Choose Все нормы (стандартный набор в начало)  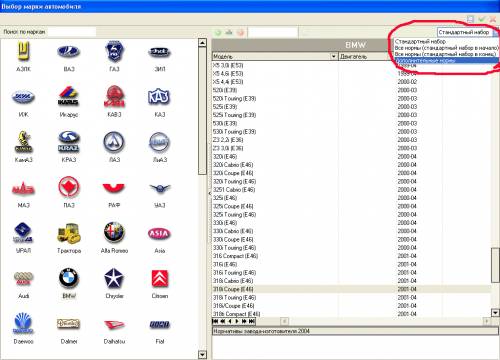pyautogui.click(x=446, y=48)
